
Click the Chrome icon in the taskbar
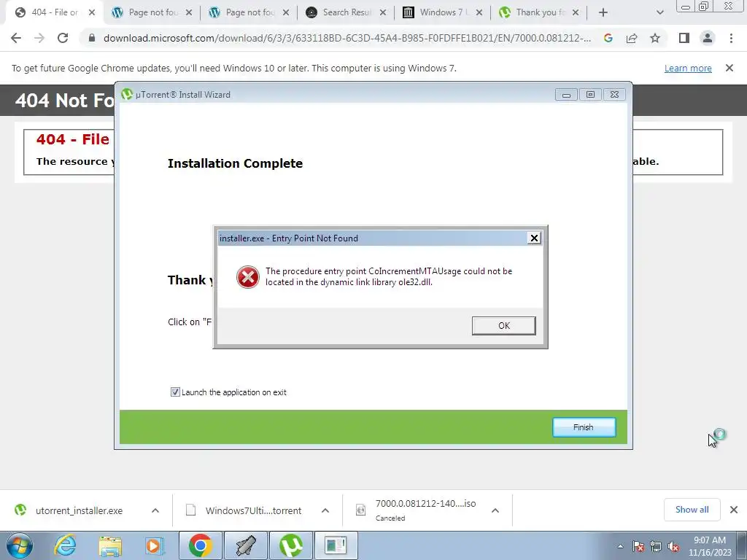201,545
